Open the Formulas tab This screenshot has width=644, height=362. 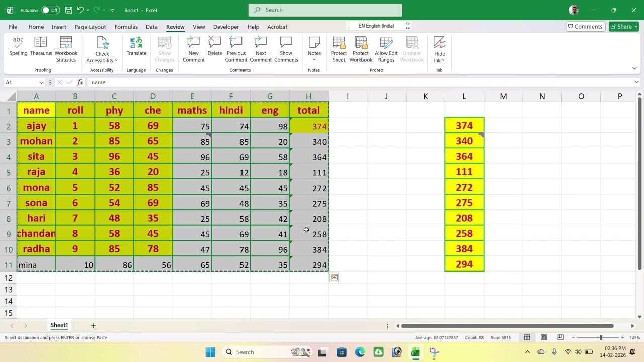click(x=126, y=27)
